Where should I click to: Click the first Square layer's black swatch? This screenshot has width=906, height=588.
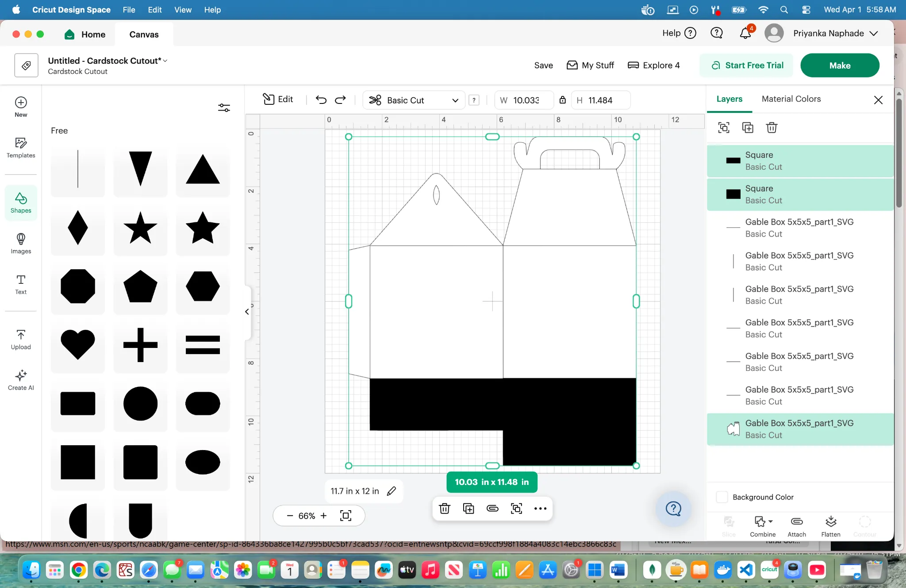tap(733, 160)
